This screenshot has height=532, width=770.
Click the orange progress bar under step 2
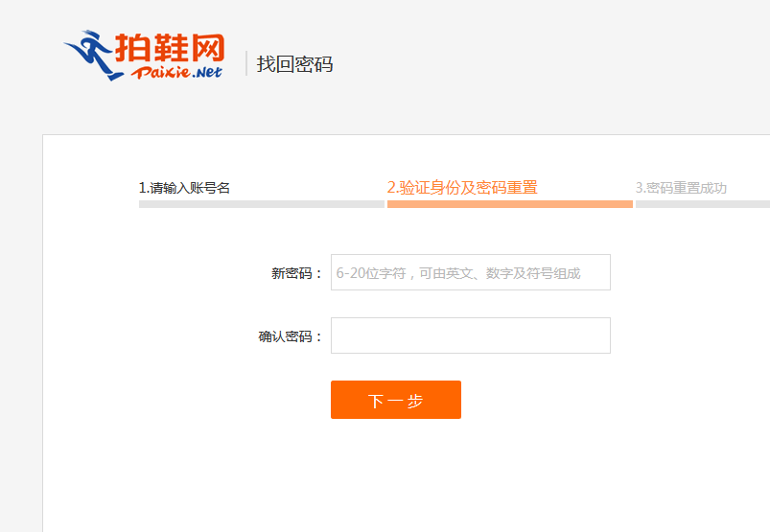click(510, 204)
